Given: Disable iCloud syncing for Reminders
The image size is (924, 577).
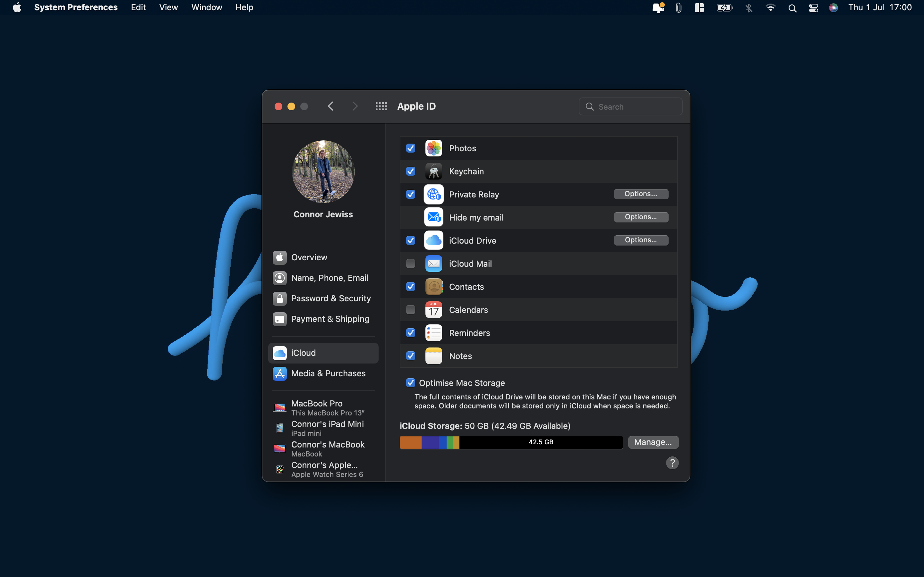Looking at the screenshot, I should pyautogui.click(x=410, y=333).
